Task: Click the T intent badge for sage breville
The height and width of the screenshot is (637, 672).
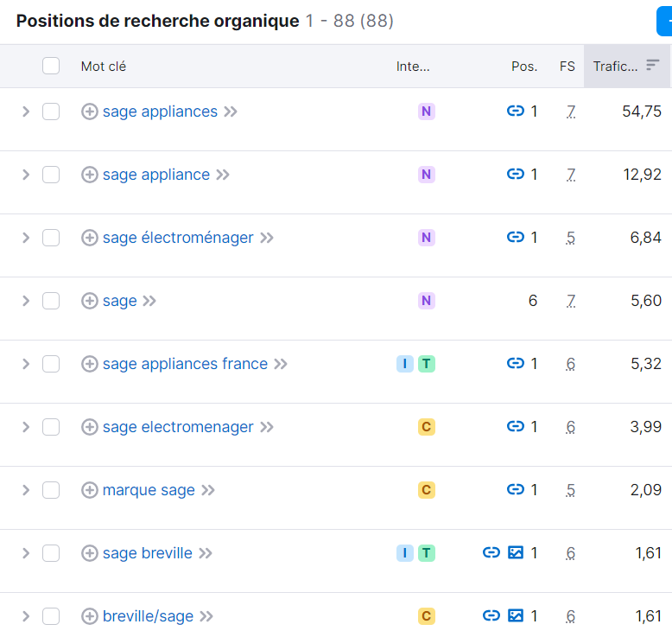Action: [427, 553]
